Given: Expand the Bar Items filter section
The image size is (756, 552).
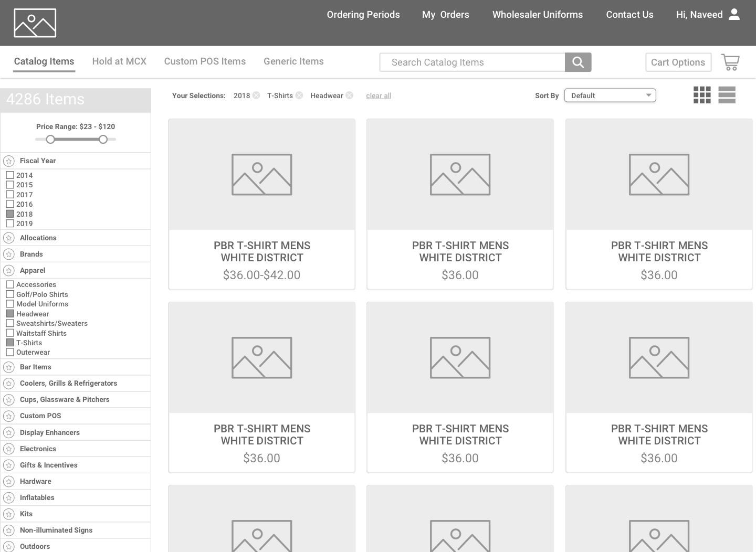Looking at the screenshot, I should 76,367.
